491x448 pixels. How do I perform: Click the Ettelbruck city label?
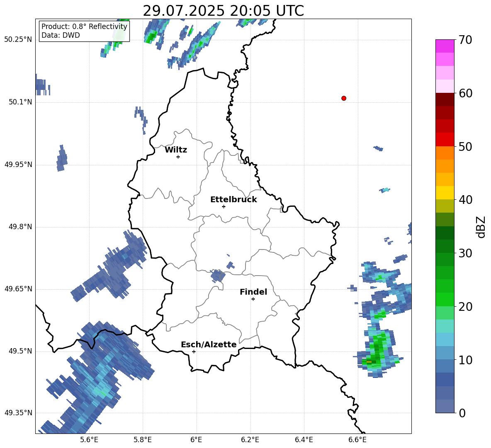[x=233, y=200]
